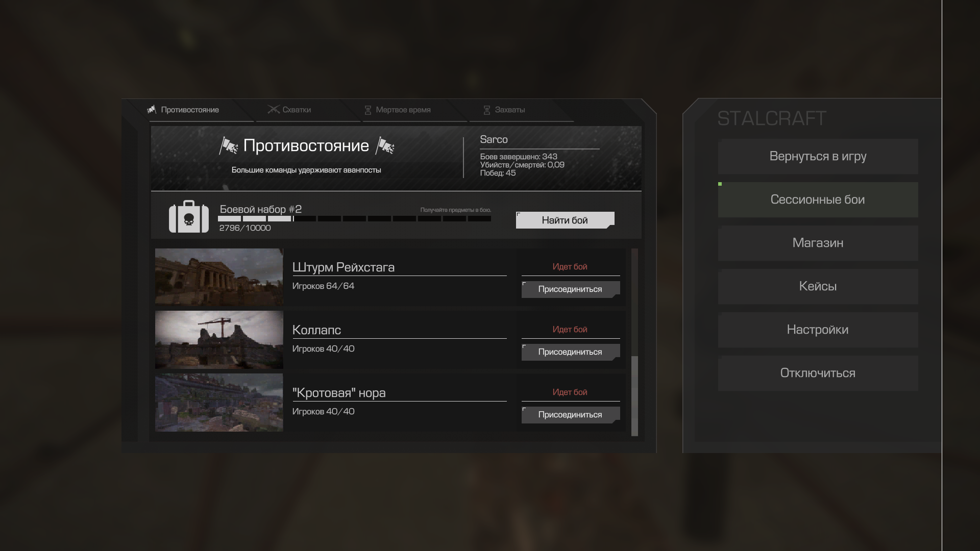Switch to the Мертвое время tab
980x551 pixels.
pyautogui.click(x=403, y=110)
